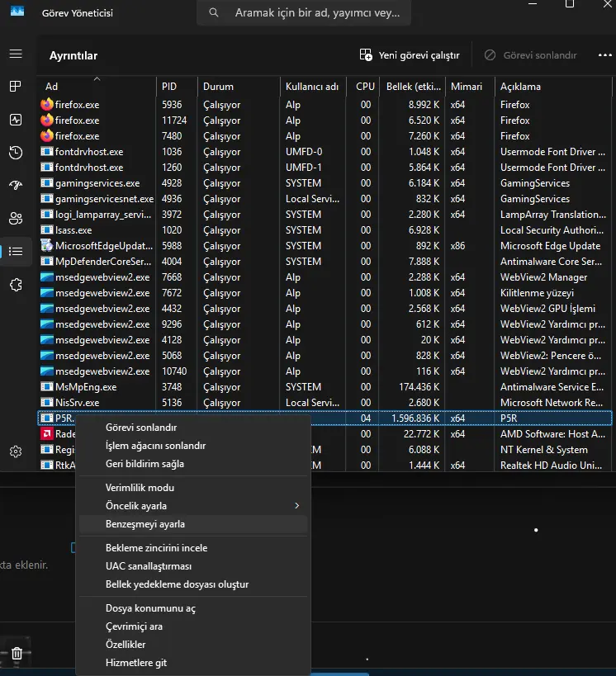Click the Run new task icon
Screen dimensions: 616x676
[x=366, y=55]
